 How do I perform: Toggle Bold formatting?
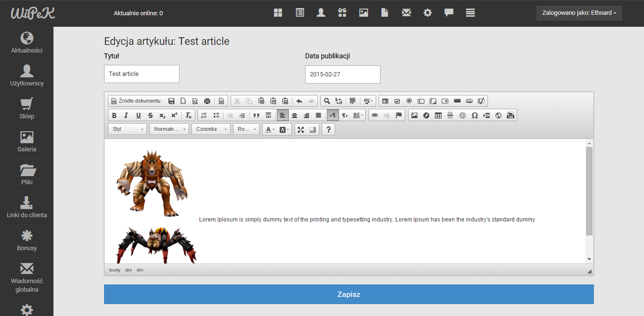114,116
